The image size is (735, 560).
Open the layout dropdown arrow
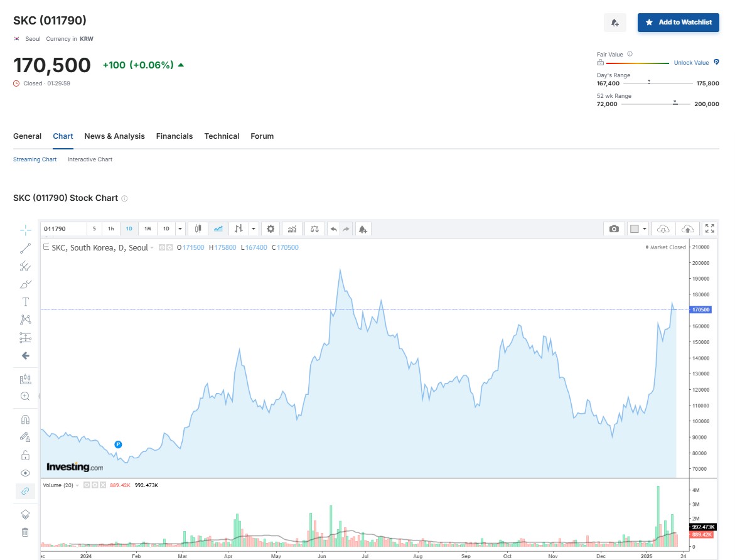tap(645, 229)
